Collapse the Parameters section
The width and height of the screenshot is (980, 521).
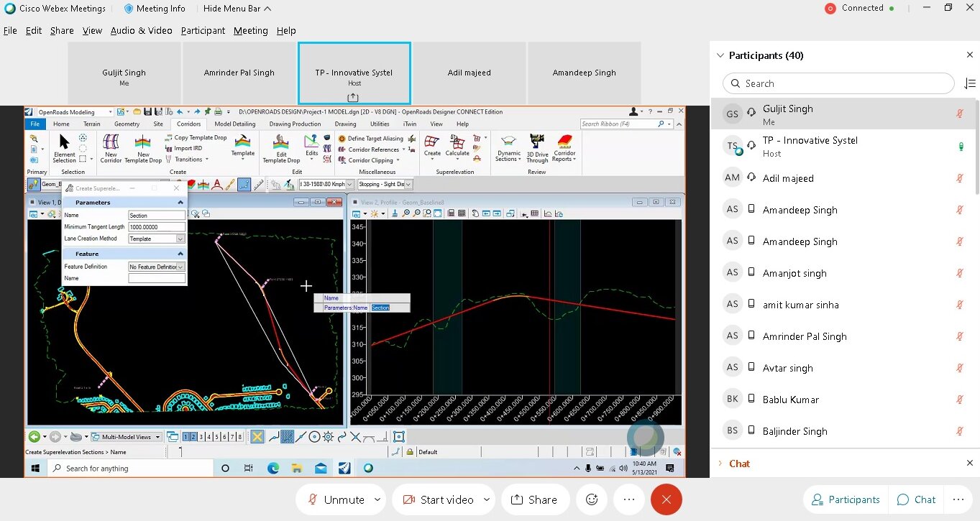pos(180,203)
